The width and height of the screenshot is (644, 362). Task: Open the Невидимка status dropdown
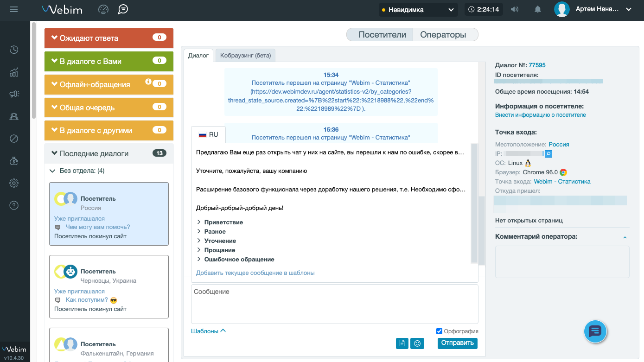point(417,10)
